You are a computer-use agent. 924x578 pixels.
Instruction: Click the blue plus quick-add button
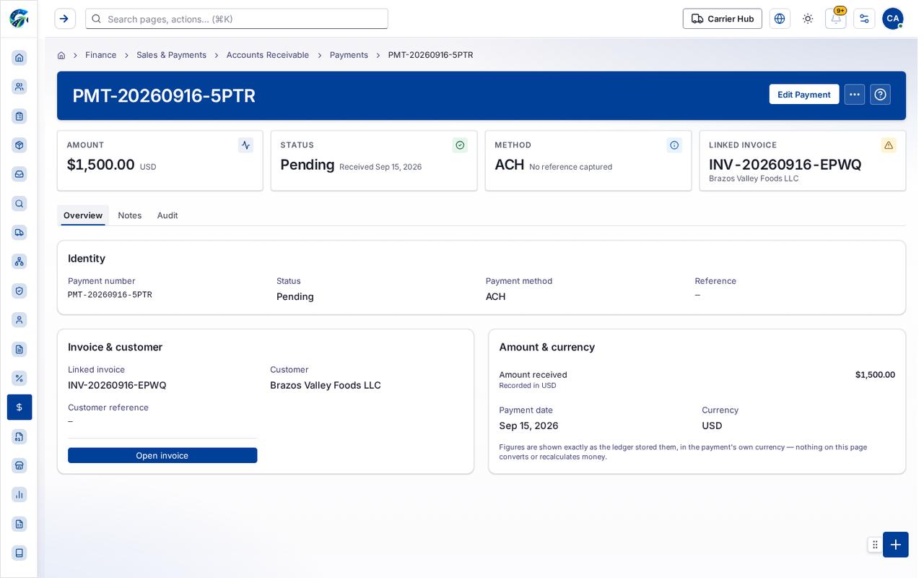pos(896,545)
